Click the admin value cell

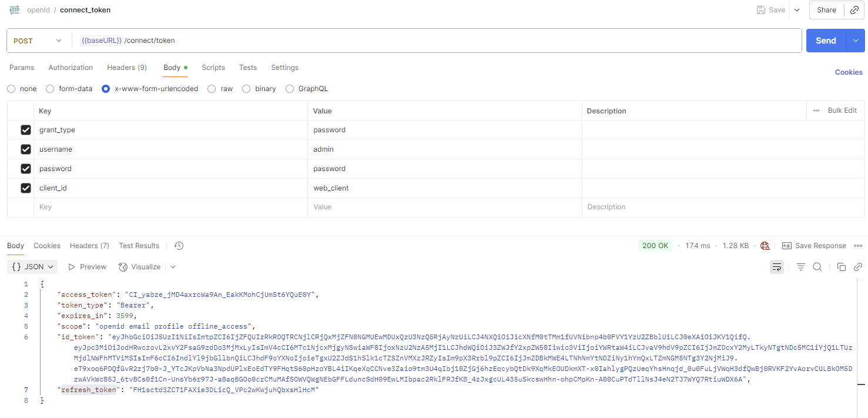pyautogui.click(x=445, y=149)
